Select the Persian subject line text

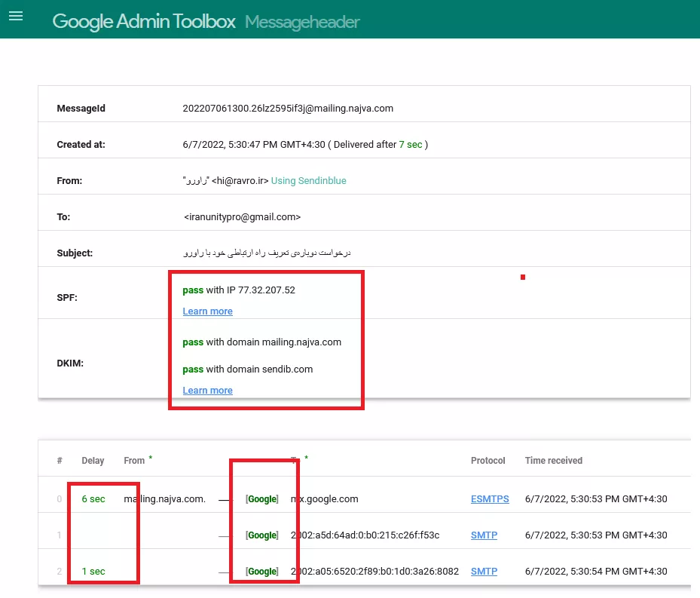click(267, 253)
